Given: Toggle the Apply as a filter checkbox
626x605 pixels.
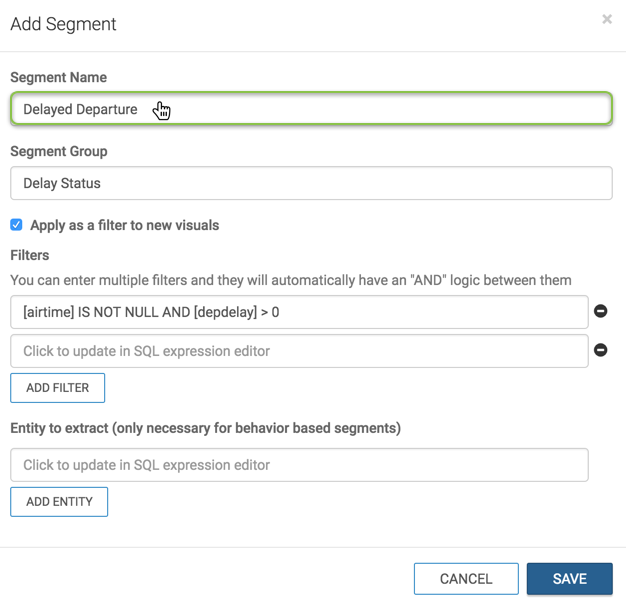Looking at the screenshot, I should click(x=17, y=225).
